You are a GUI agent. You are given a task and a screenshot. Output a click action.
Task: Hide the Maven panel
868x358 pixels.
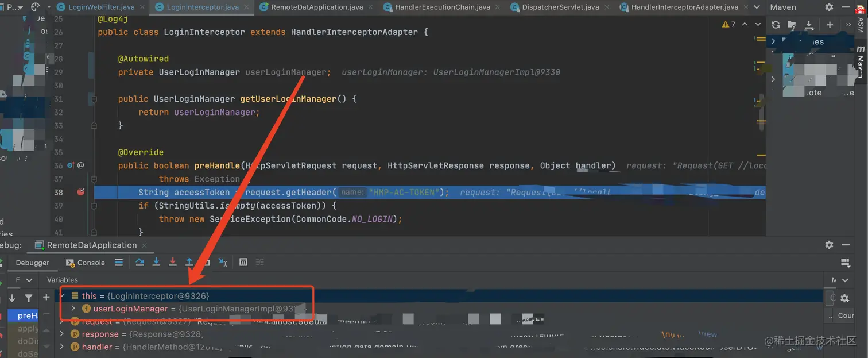pos(845,7)
